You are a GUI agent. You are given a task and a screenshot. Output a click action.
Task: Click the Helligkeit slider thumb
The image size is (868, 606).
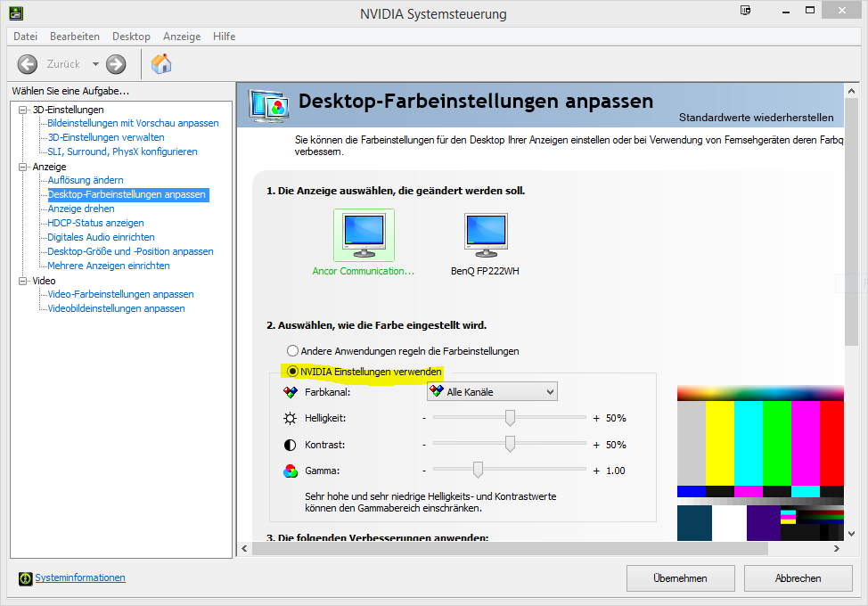coord(510,418)
